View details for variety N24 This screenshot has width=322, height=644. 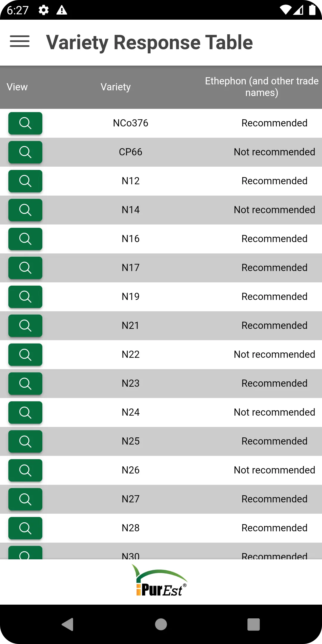(x=25, y=412)
